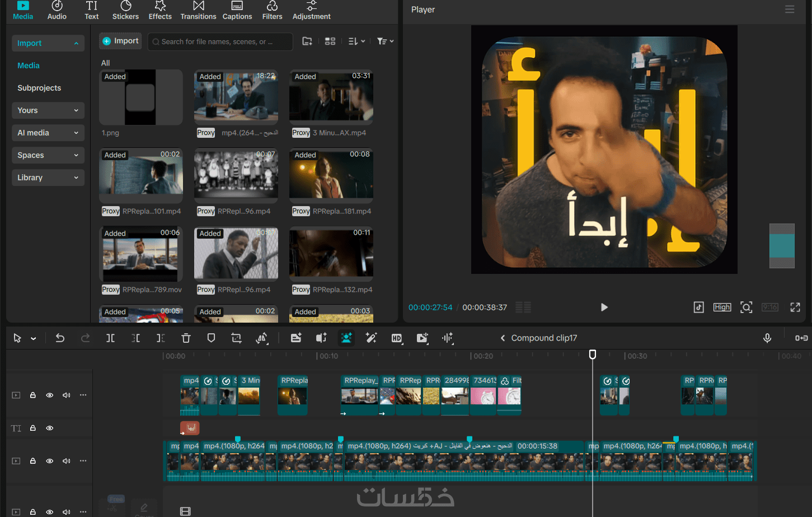The width and height of the screenshot is (812, 517).
Task: Select the RPRepla...181.mp4 thumbnail
Action: pos(331,176)
